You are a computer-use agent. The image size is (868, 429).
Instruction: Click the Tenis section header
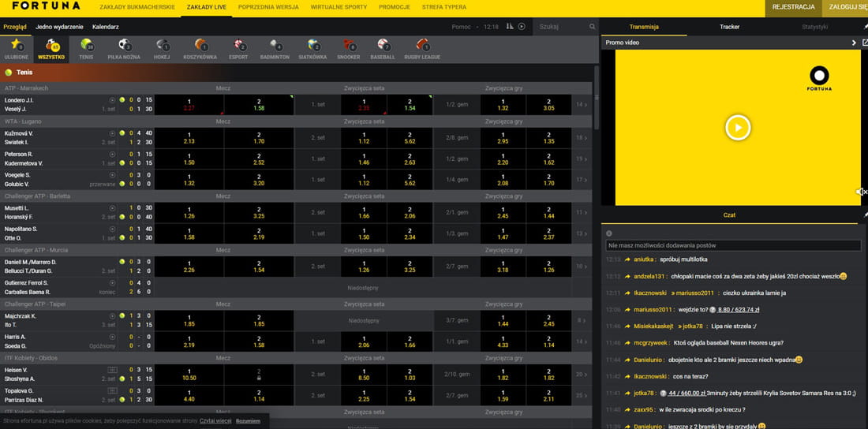point(296,72)
